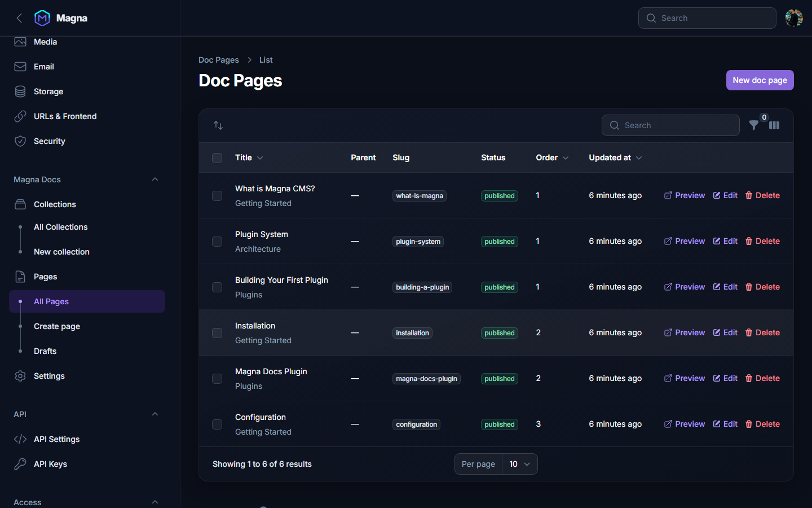Click the Magna hexagon logo
The height and width of the screenshot is (508, 812).
[x=42, y=18]
